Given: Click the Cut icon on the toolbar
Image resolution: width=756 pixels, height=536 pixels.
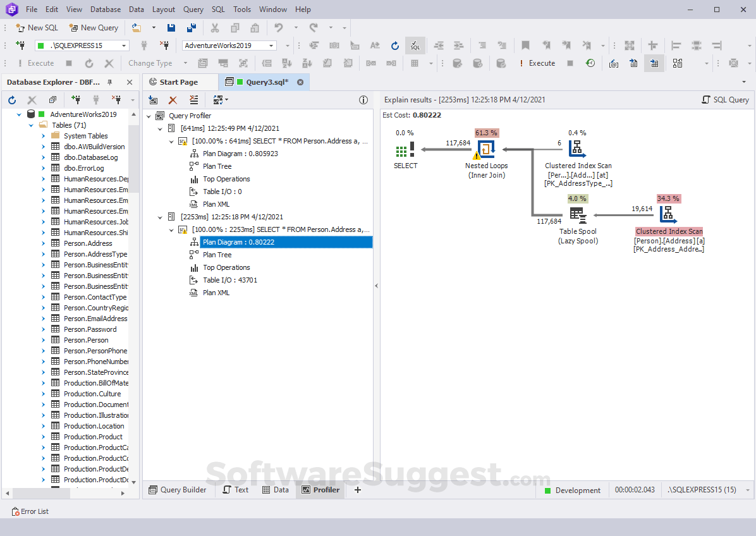Looking at the screenshot, I should coord(214,28).
